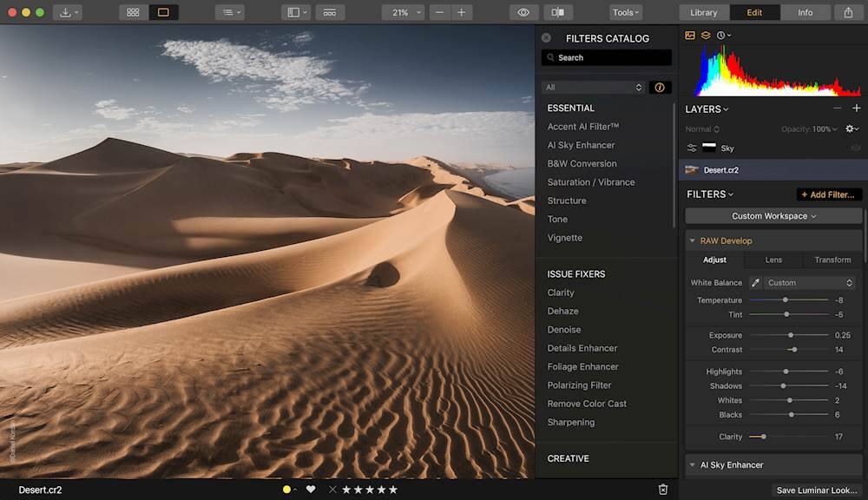
Task: Toggle the filter info button in catalog
Action: [660, 88]
